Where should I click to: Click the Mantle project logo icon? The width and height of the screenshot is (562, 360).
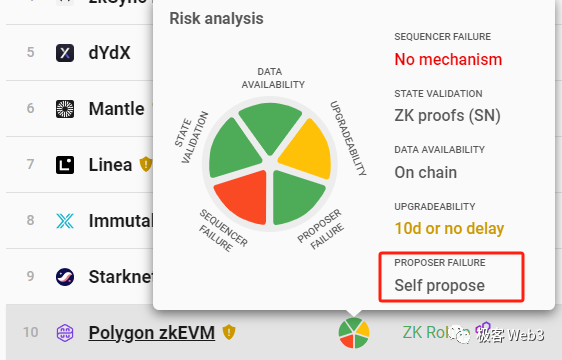coord(65,109)
